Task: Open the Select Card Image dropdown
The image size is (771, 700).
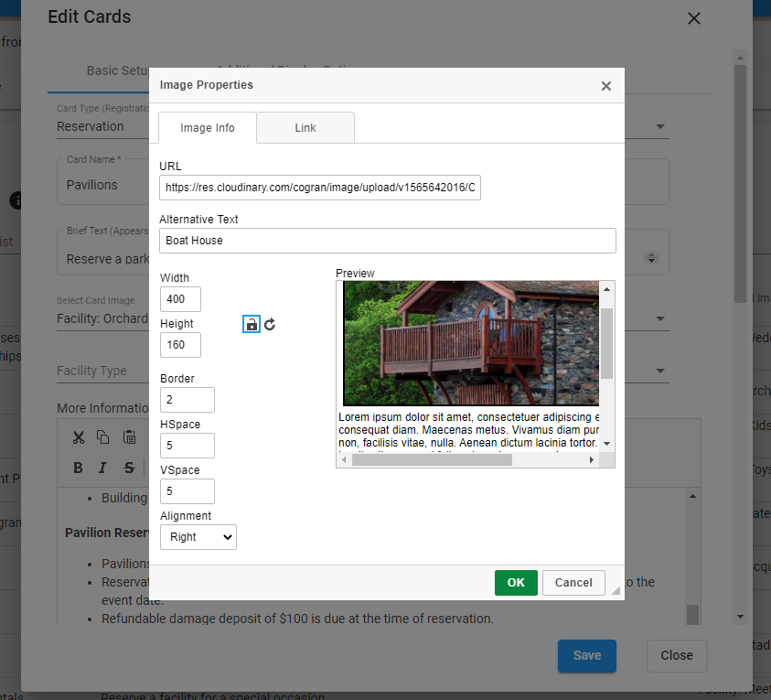Action: pos(659,319)
